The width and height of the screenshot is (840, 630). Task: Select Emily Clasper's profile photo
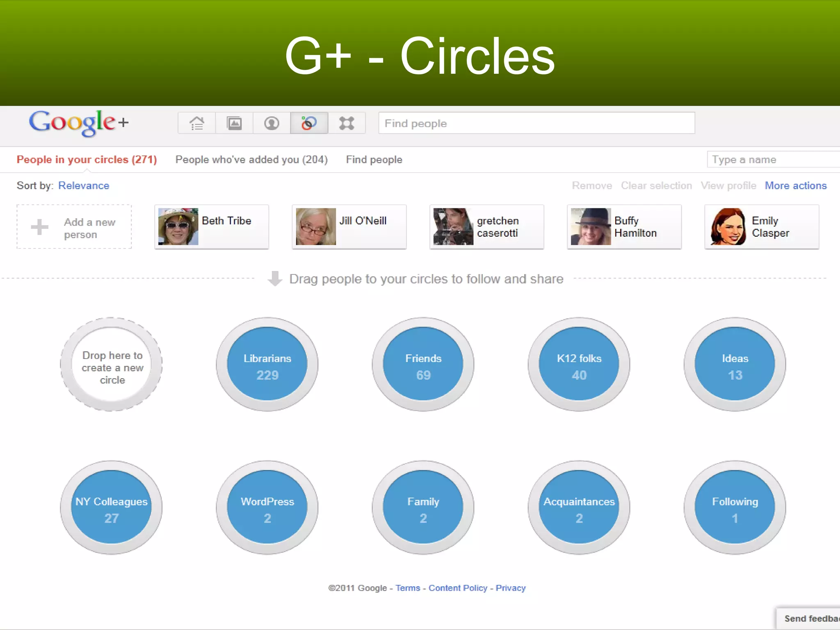tap(728, 226)
